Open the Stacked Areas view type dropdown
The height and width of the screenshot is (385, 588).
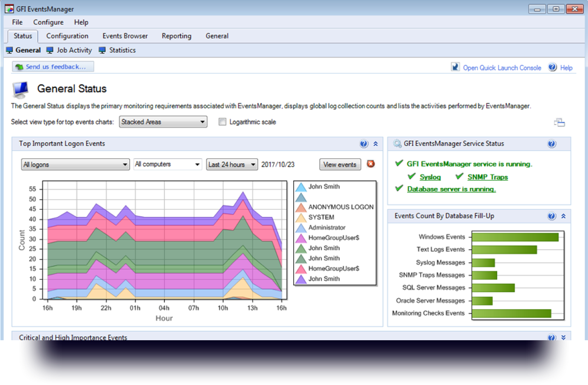tap(163, 122)
